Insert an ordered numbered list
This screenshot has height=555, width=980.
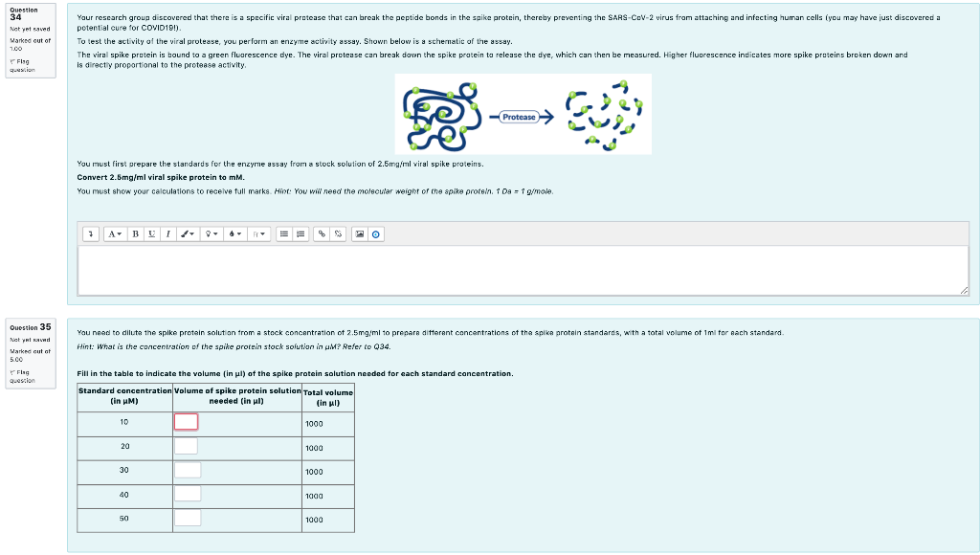point(301,233)
